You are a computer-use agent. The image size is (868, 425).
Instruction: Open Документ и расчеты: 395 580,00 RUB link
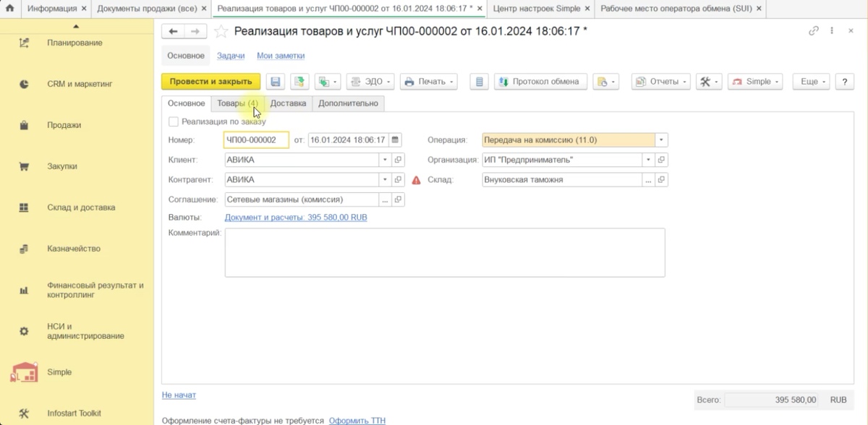[296, 217]
